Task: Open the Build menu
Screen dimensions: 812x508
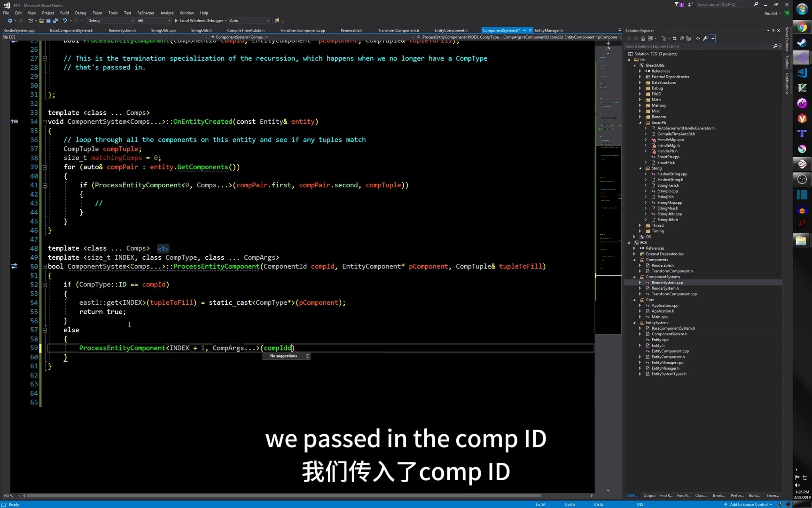Action: 64,13
